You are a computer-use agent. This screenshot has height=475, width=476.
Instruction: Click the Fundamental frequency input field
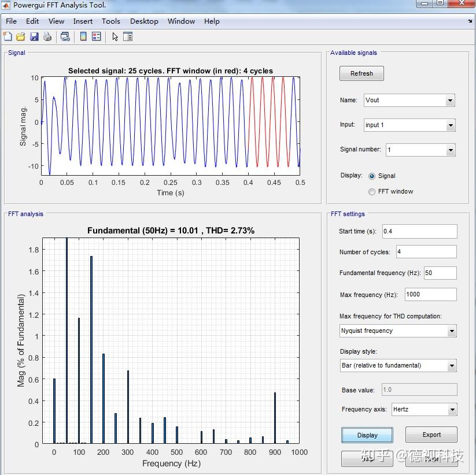[x=440, y=273]
